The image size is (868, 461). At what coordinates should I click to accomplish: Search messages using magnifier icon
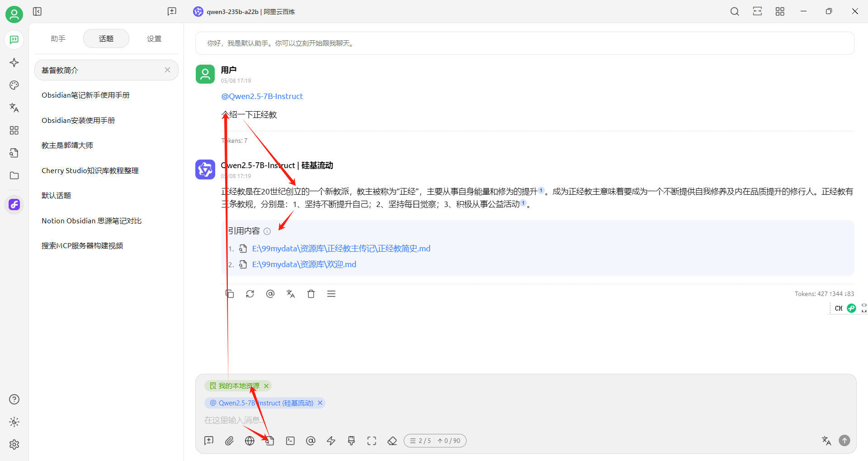click(x=735, y=11)
